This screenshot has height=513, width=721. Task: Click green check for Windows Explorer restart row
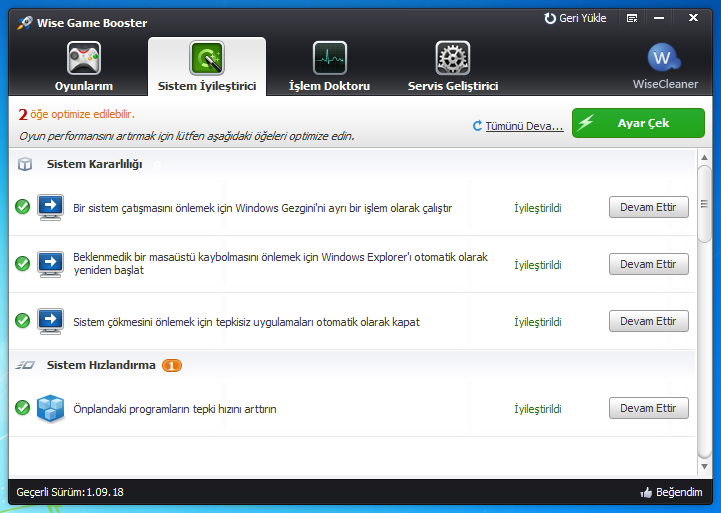click(23, 263)
